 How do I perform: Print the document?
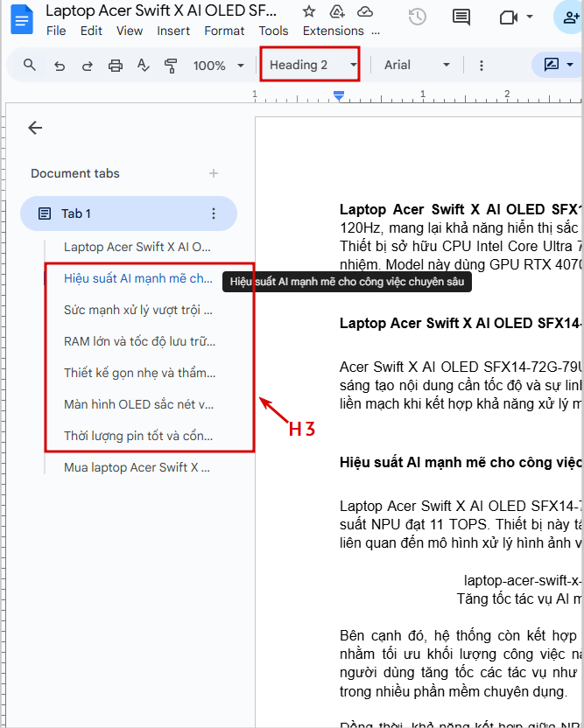(116, 66)
